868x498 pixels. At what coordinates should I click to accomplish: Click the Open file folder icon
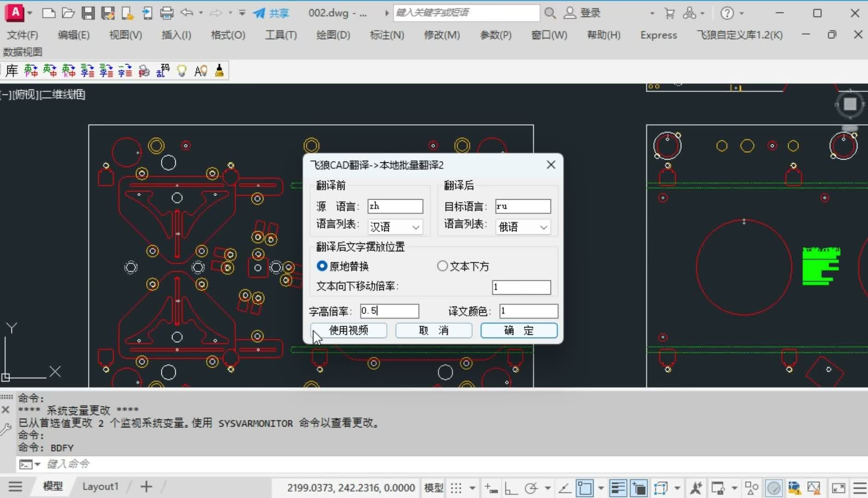tap(68, 13)
